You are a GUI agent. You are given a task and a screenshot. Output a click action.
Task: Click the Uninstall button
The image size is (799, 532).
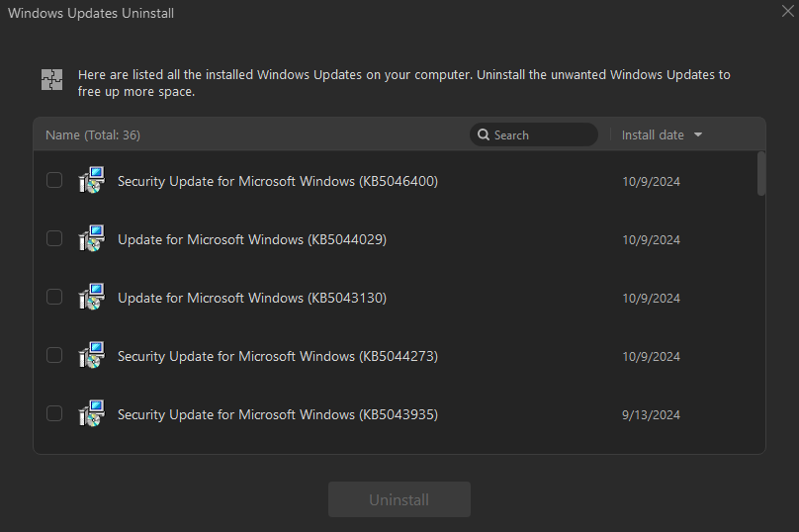[x=399, y=499]
